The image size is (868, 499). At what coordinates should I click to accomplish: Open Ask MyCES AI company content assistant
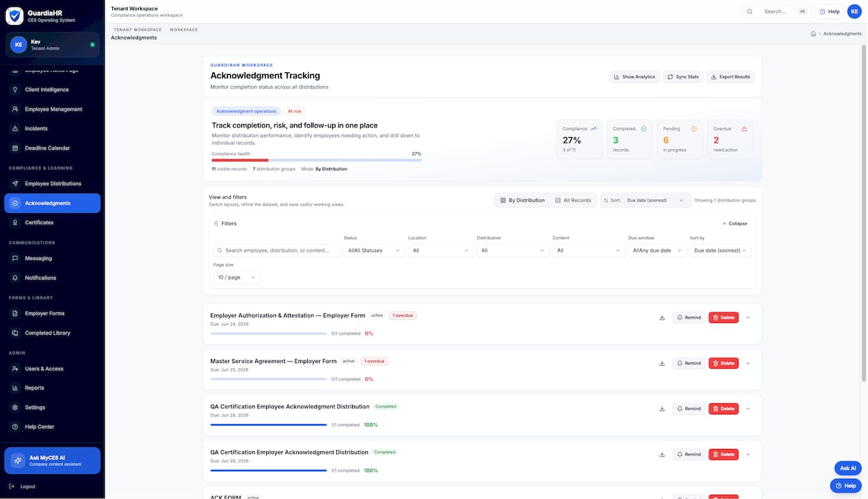coord(53,460)
